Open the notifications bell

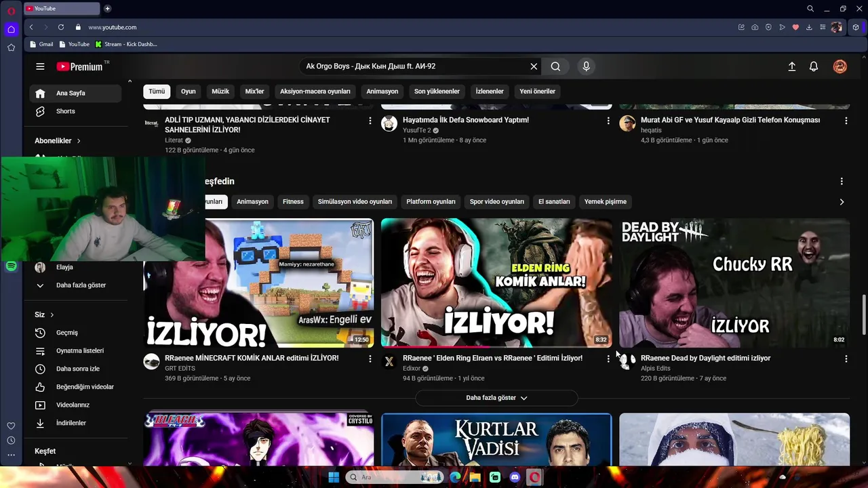click(814, 66)
